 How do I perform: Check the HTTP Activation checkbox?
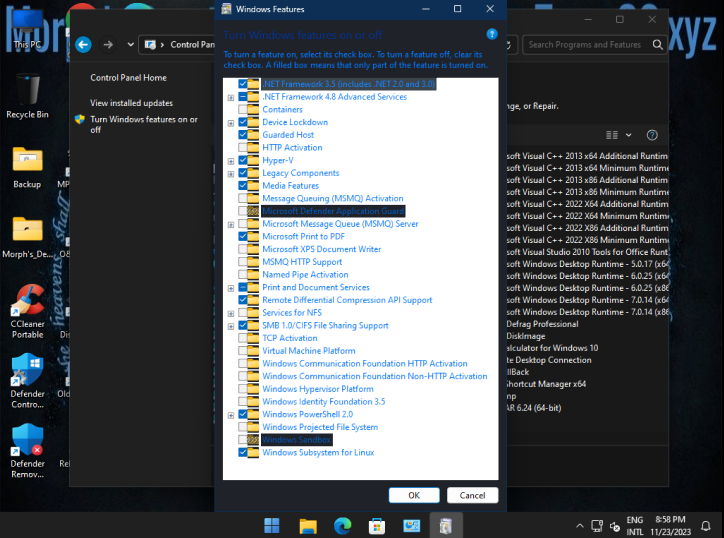[x=243, y=148]
